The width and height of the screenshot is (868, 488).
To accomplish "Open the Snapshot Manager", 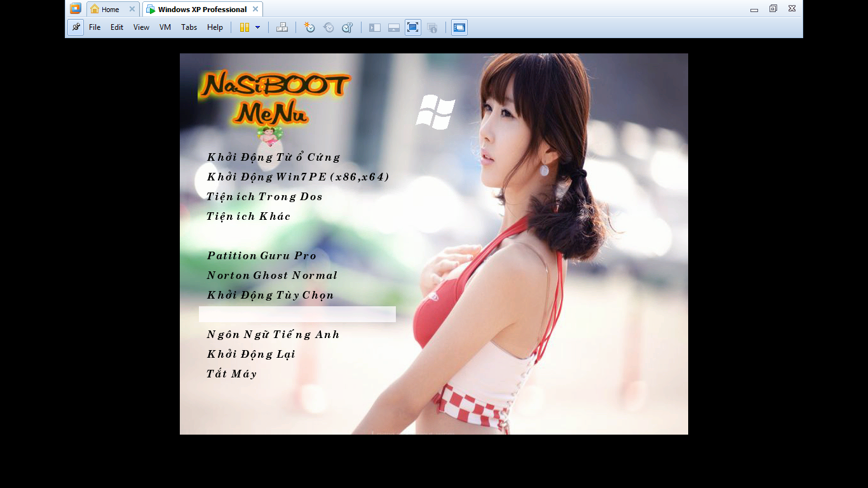I will point(347,27).
